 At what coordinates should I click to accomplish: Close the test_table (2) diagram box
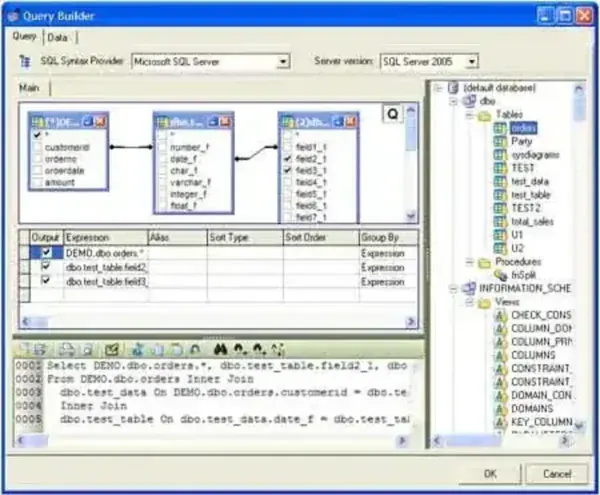pyautogui.click(x=350, y=122)
